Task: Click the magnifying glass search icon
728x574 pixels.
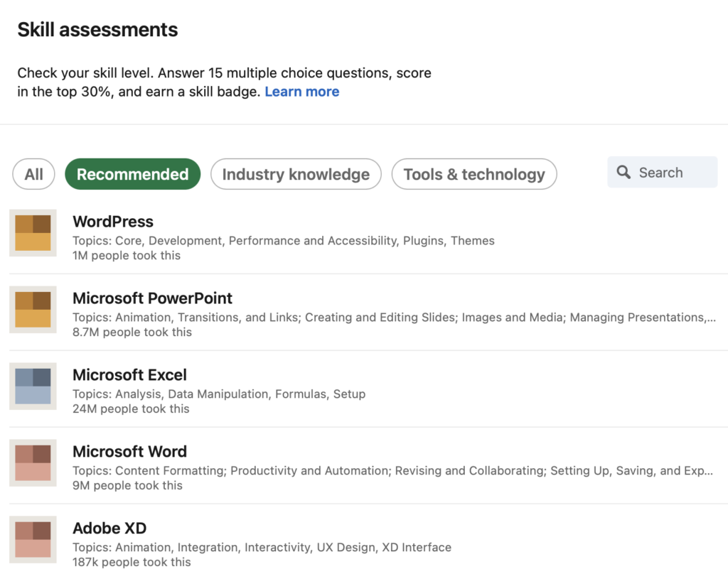Action: (x=623, y=173)
